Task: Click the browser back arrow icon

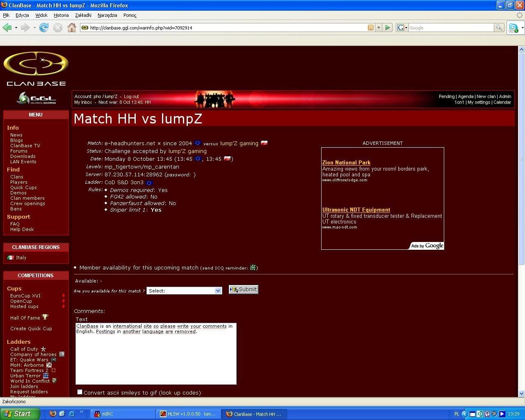Action: pyautogui.click(x=7, y=27)
